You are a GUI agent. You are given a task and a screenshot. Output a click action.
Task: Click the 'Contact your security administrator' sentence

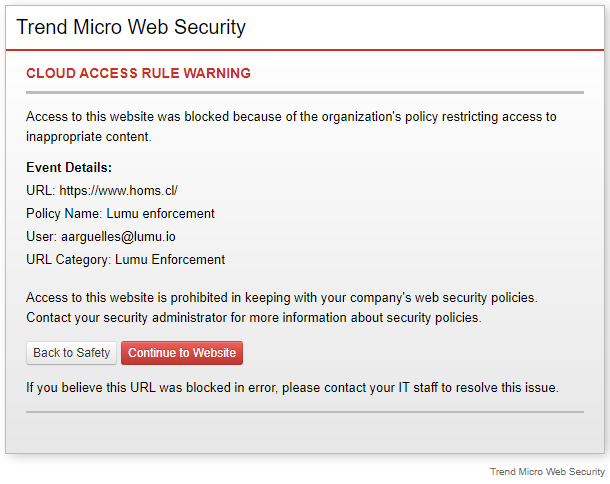(254, 318)
